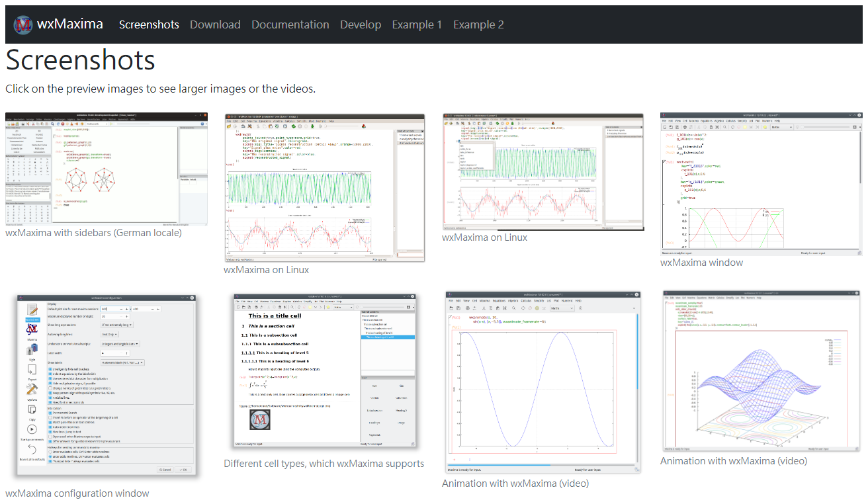
Task: Click the 'Screenshots' page heading
Action: pos(80,60)
